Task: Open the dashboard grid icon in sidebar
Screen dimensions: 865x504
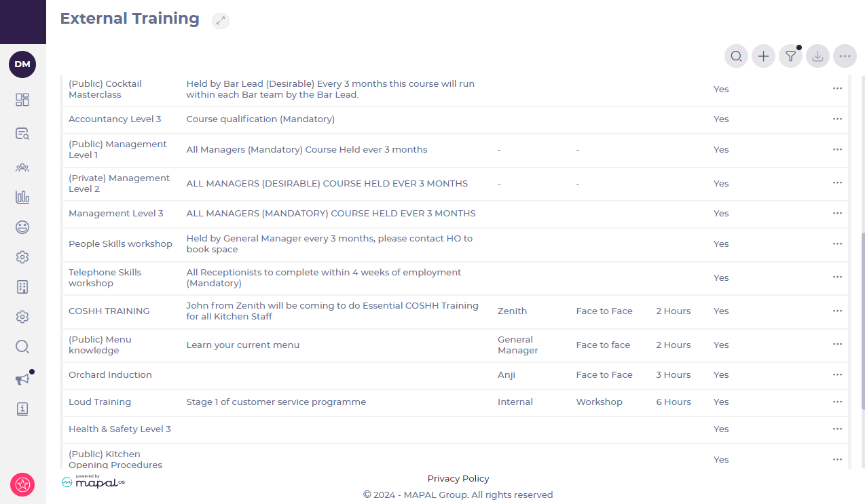Action: 22,100
